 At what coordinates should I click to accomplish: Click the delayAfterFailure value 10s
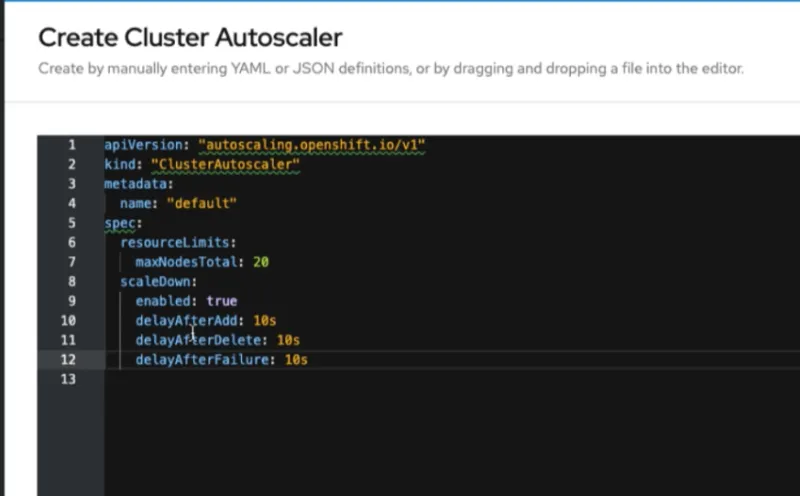click(x=296, y=360)
